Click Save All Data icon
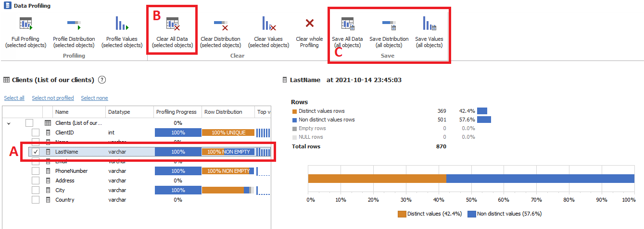This screenshot has height=229, width=644. pyautogui.click(x=347, y=24)
